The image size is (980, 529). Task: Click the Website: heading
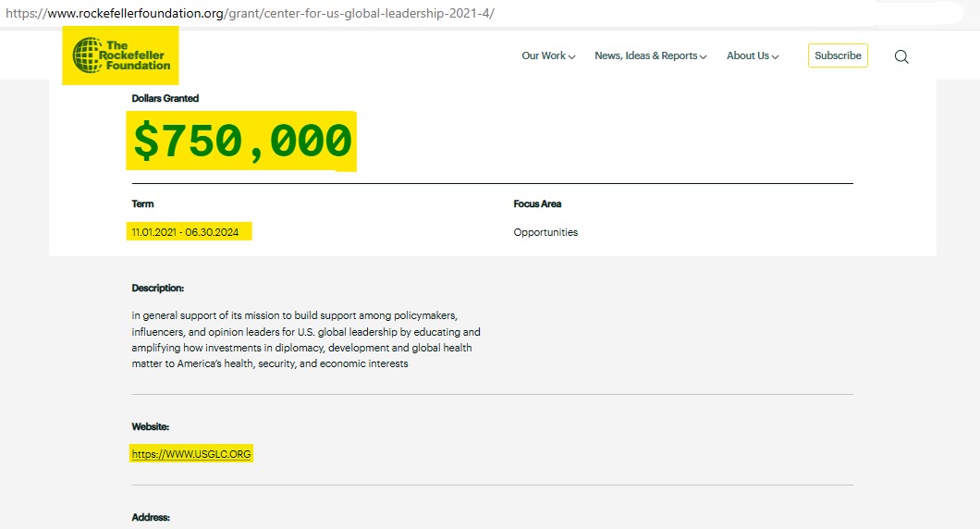150,427
